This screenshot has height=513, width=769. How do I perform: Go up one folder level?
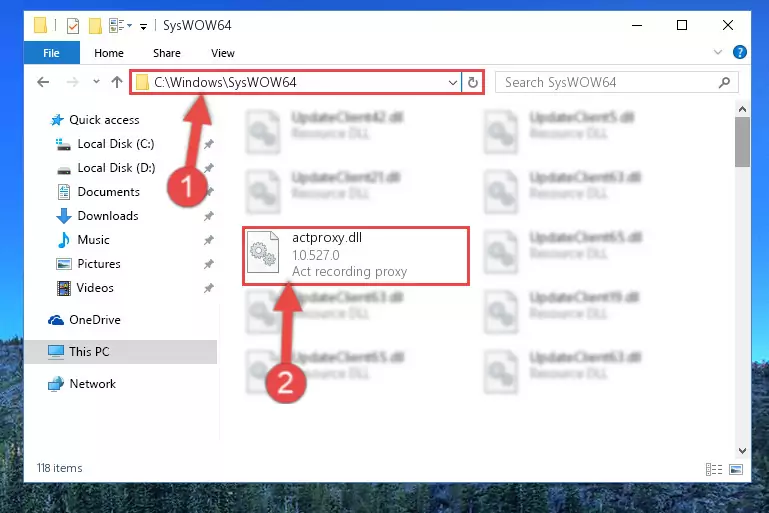(x=117, y=82)
